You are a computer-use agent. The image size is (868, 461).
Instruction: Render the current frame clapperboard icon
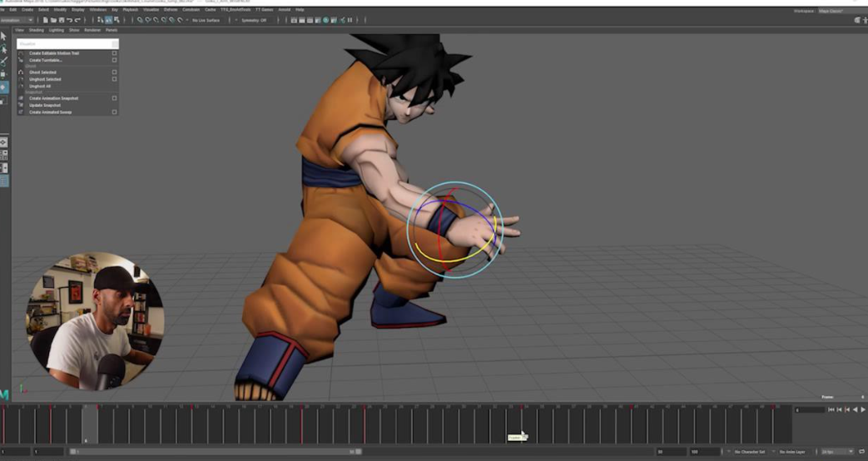point(302,20)
